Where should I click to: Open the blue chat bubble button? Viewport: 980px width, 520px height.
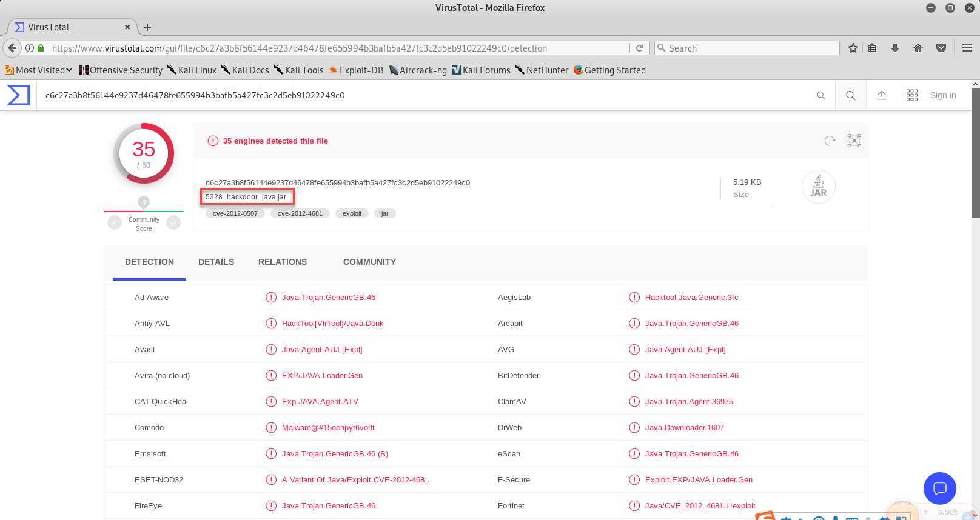(940, 488)
